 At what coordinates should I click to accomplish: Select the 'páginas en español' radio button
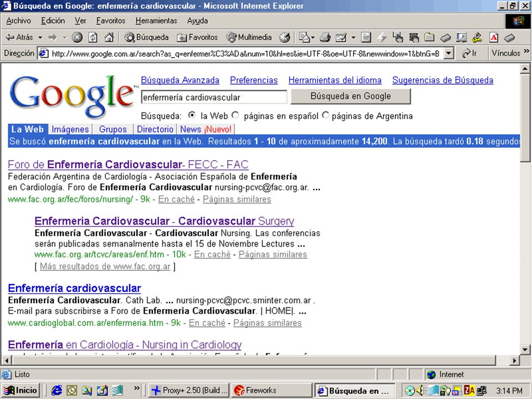coord(235,115)
